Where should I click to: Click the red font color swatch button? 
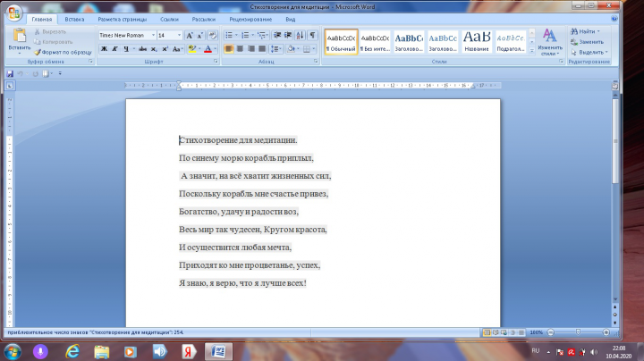208,49
